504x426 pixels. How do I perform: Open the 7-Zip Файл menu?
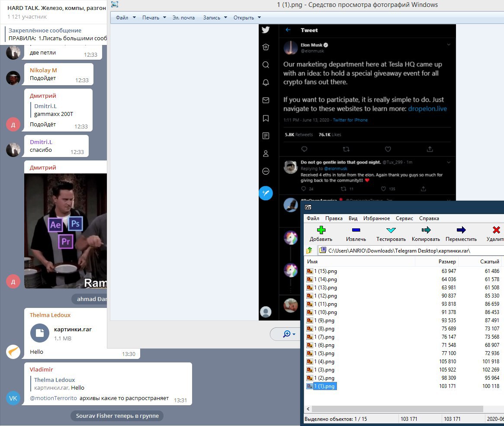pyautogui.click(x=313, y=218)
